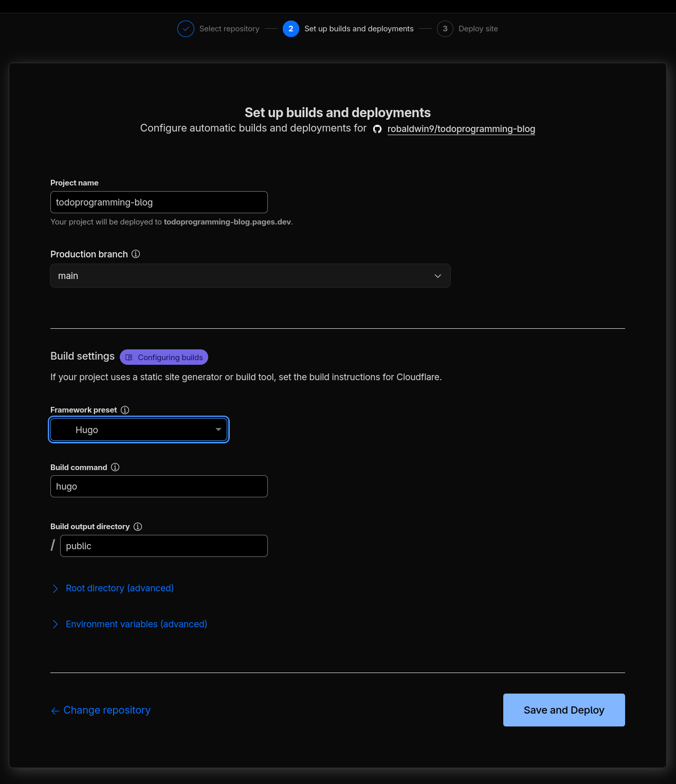Click the Set up builds and deployments heading
This screenshot has width=676, height=784.
[338, 113]
